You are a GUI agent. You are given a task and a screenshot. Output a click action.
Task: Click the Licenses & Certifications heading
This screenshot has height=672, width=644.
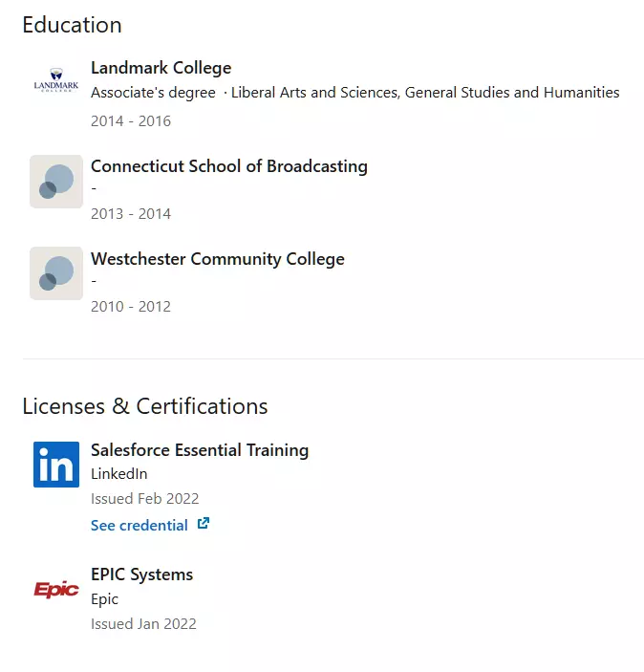[x=144, y=406]
